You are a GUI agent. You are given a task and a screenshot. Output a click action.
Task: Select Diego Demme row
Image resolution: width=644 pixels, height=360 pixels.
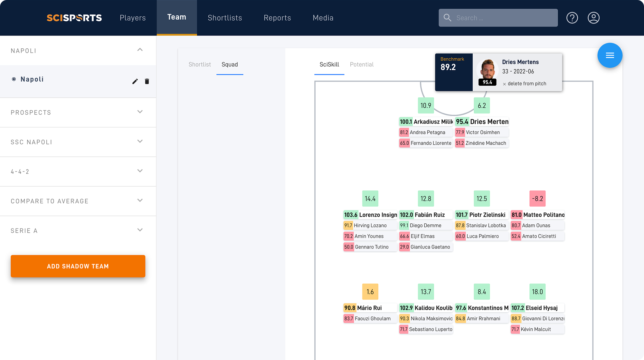(x=426, y=225)
